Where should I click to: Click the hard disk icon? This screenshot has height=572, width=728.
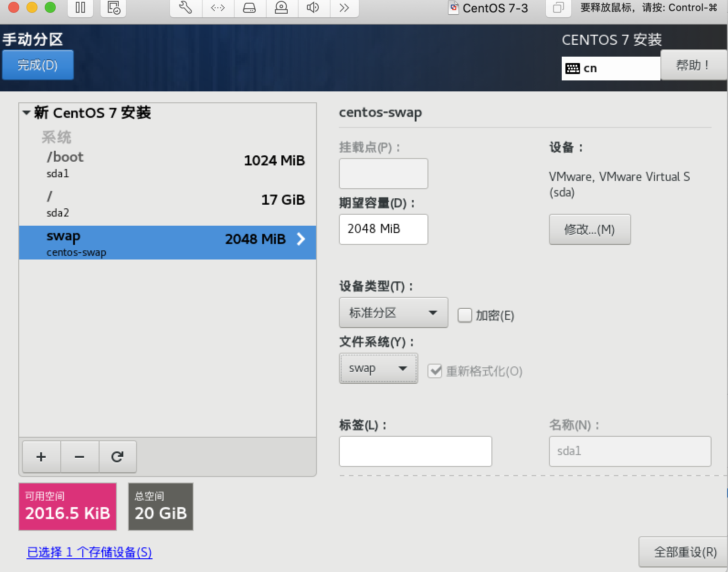[249, 7]
